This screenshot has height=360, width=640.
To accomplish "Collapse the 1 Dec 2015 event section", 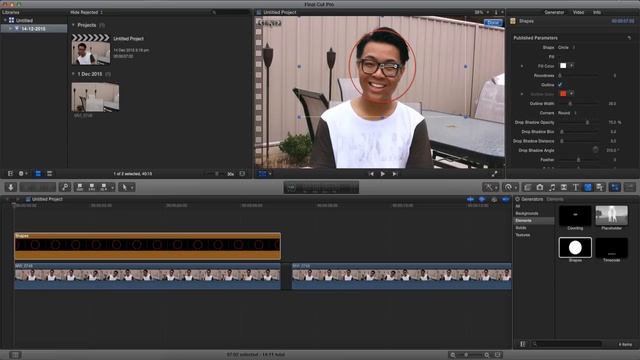I will point(73,74).
